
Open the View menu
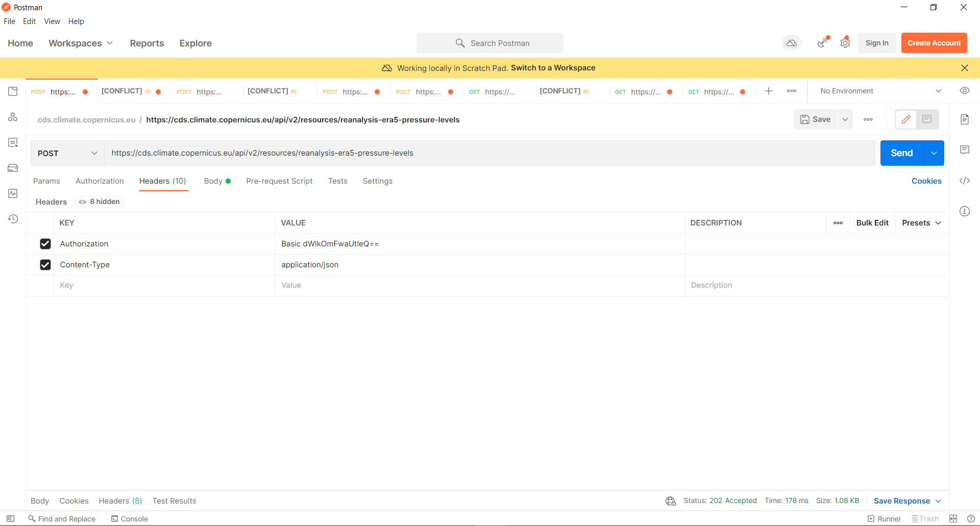52,21
